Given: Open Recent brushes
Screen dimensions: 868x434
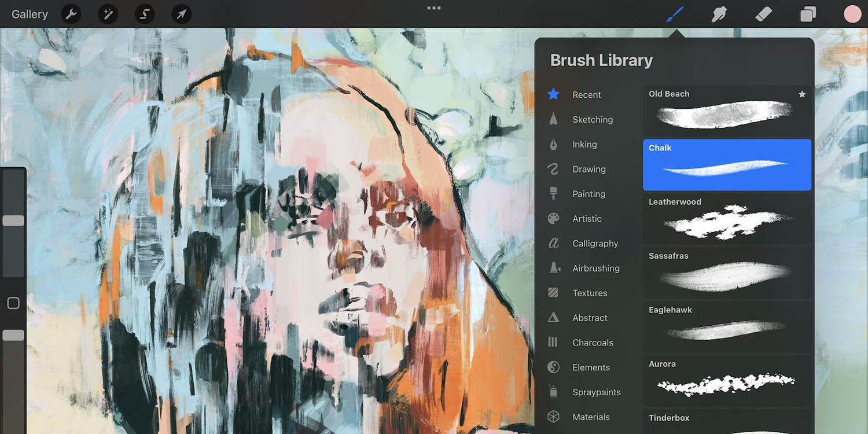Looking at the screenshot, I should coord(586,94).
